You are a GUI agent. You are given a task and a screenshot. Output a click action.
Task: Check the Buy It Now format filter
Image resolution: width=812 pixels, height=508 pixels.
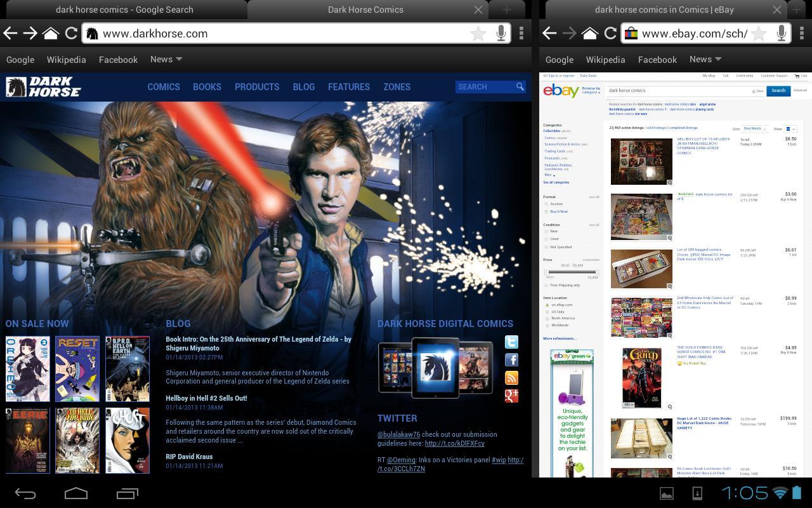coord(546,211)
